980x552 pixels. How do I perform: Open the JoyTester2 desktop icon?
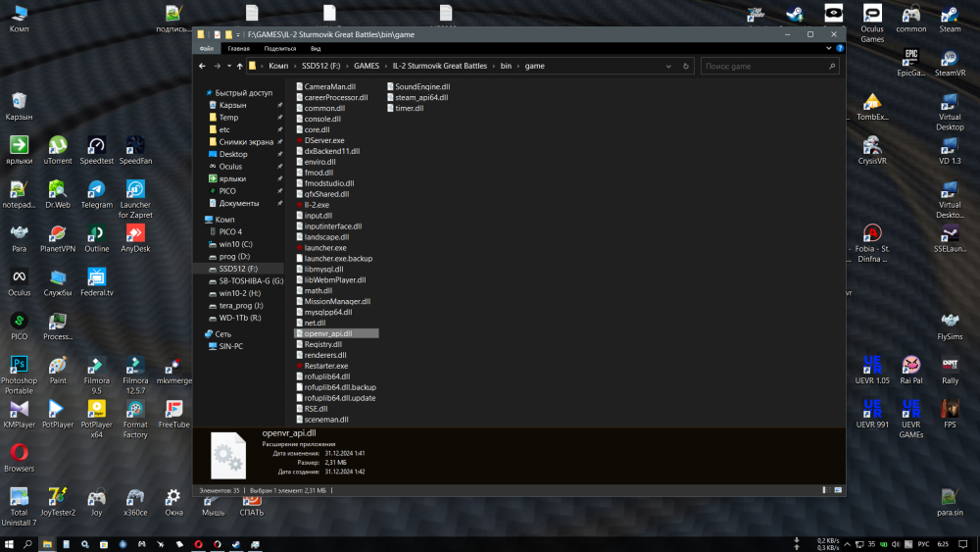(58, 501)
